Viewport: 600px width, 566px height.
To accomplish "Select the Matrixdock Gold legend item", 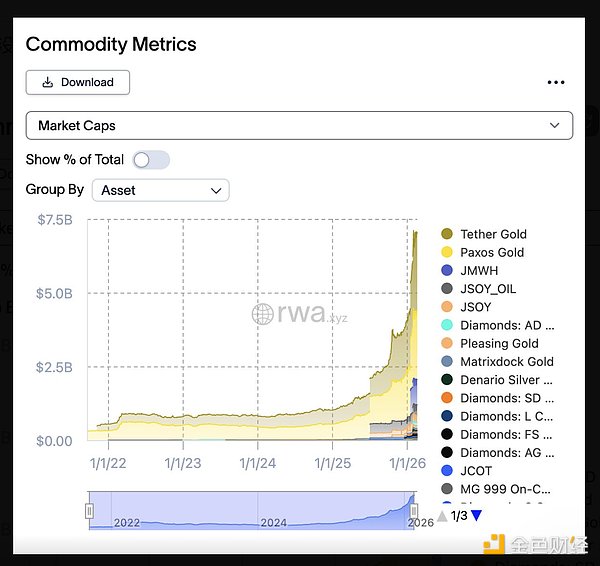I will point(506,361).
